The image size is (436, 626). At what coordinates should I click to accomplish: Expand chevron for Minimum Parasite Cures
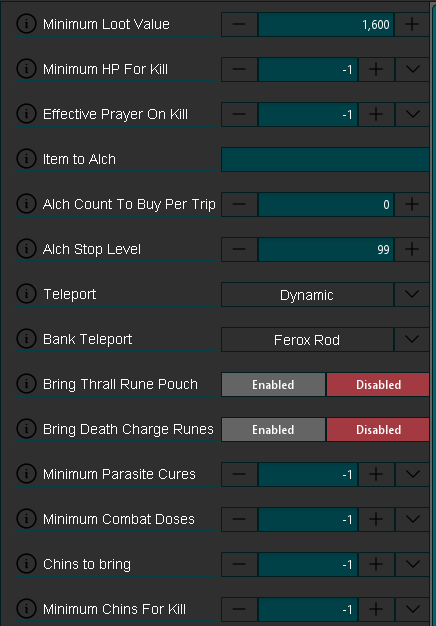412,474
